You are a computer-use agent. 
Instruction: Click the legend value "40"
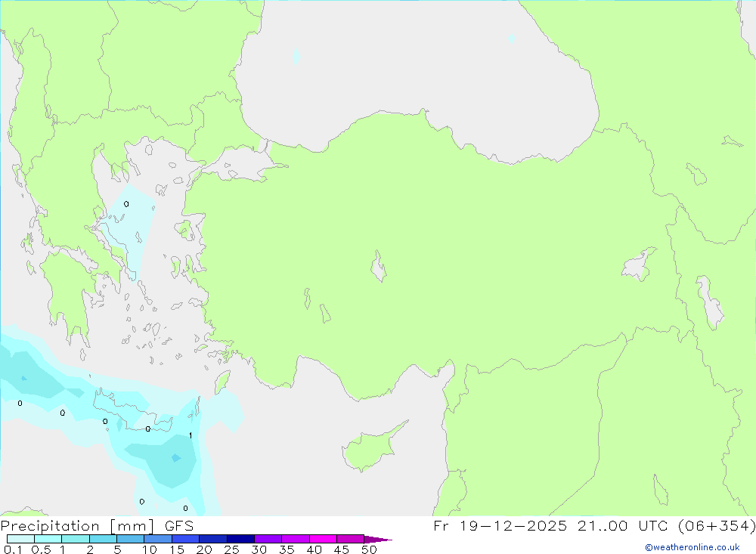pos(314,549)
